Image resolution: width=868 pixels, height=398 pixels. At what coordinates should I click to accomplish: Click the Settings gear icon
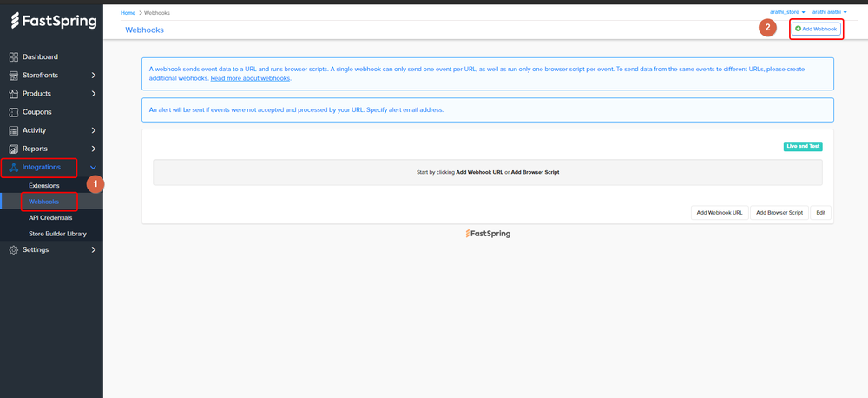(x=14, y=250)
